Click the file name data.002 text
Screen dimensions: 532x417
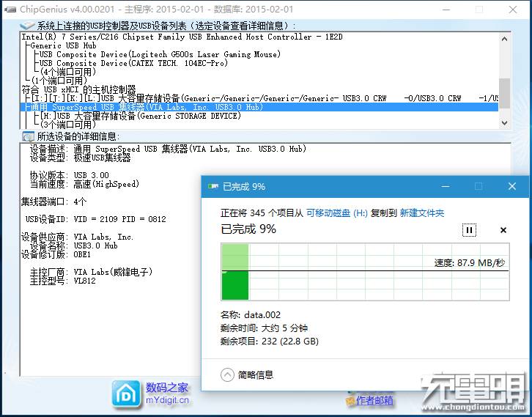coord(262,315)
